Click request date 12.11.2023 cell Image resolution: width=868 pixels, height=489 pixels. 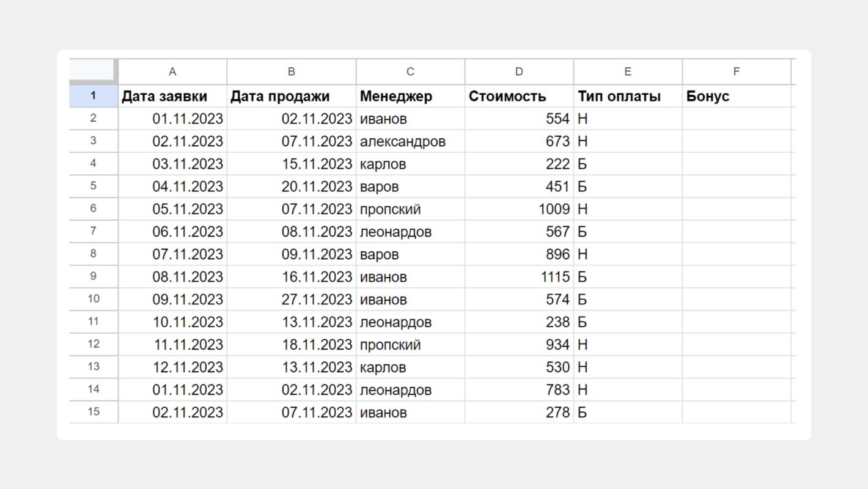(172, 367)
